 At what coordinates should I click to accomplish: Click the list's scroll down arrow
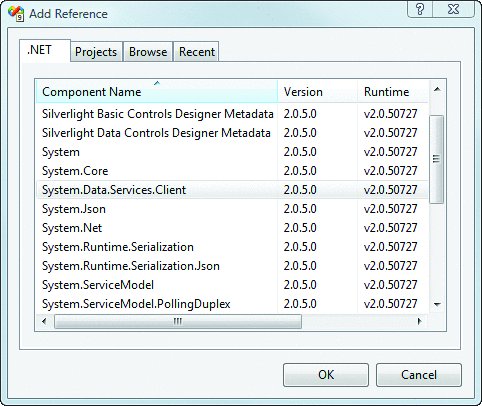click(437, 304)
